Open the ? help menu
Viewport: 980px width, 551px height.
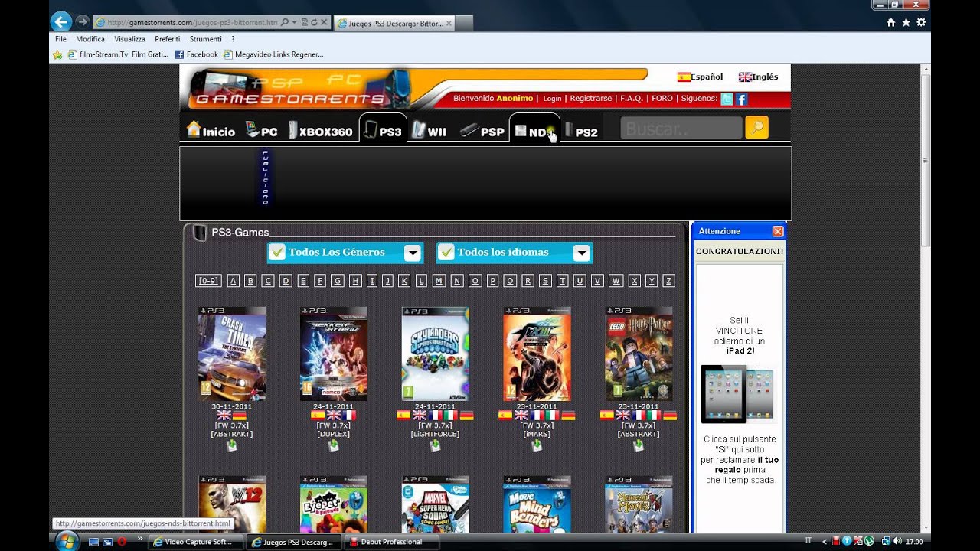[x=233, y=39]
